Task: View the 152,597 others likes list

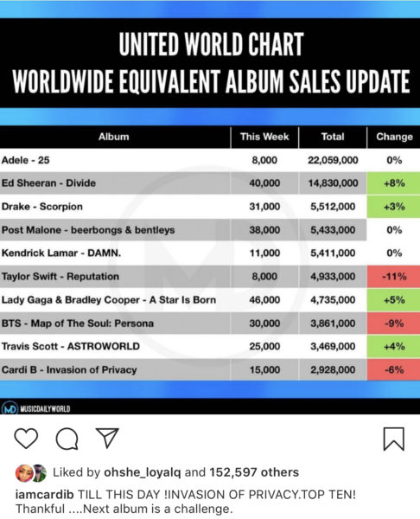Action: tap(254, 472)
